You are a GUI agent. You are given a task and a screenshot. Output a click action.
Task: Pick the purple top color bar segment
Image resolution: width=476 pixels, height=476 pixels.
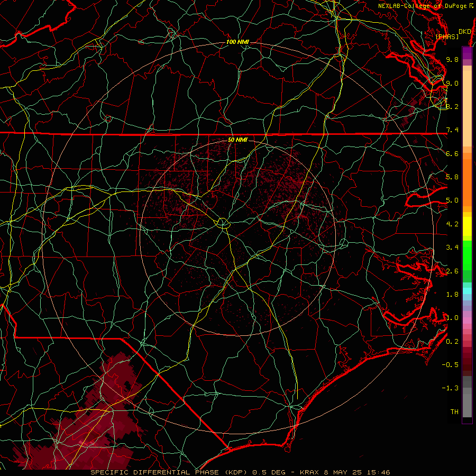point(467,53)
